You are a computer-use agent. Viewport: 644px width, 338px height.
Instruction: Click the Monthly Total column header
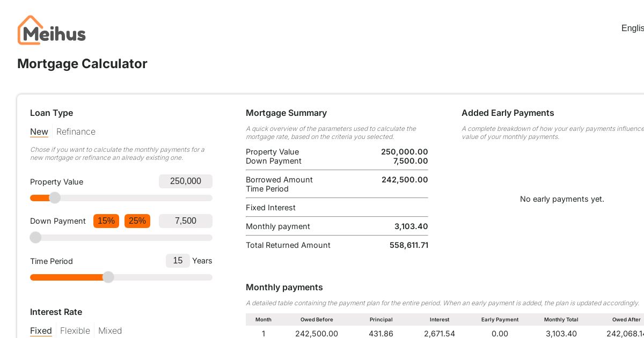(561, 320)
